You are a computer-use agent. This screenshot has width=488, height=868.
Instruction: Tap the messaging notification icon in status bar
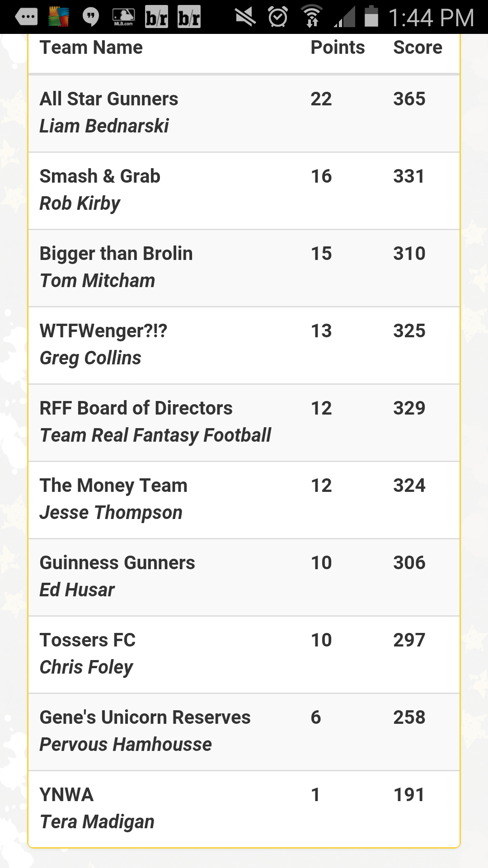pos(26,17)
